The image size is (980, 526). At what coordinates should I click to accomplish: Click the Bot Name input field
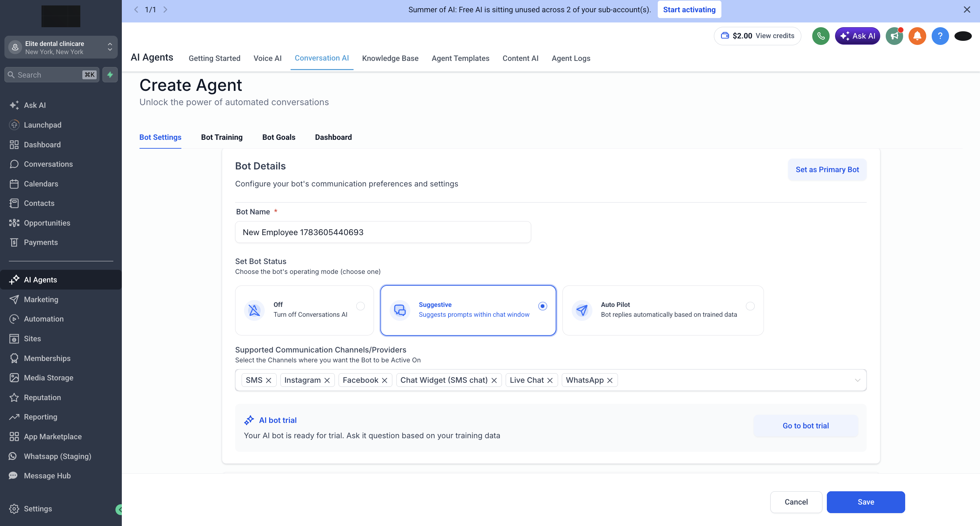coord(383,232)
